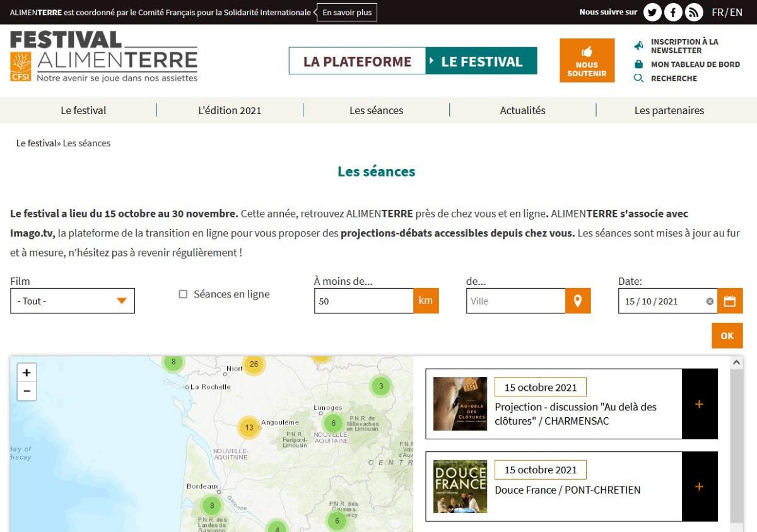Image resolution: width=757 pixels, height=532 pixels.
Task: Open 'Projection - discussion Au delà des clôtures' title
Action: (575, 413)
